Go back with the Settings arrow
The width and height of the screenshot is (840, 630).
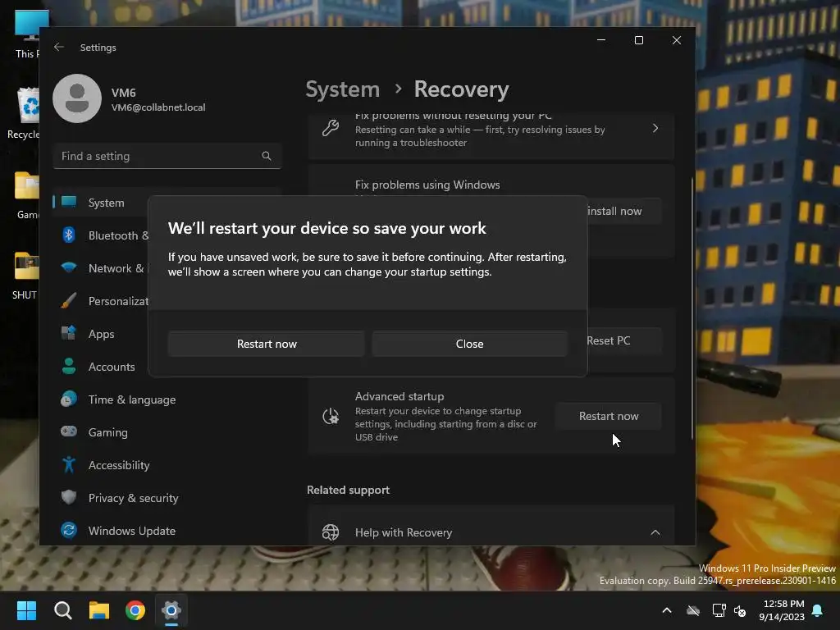point(59,47)
